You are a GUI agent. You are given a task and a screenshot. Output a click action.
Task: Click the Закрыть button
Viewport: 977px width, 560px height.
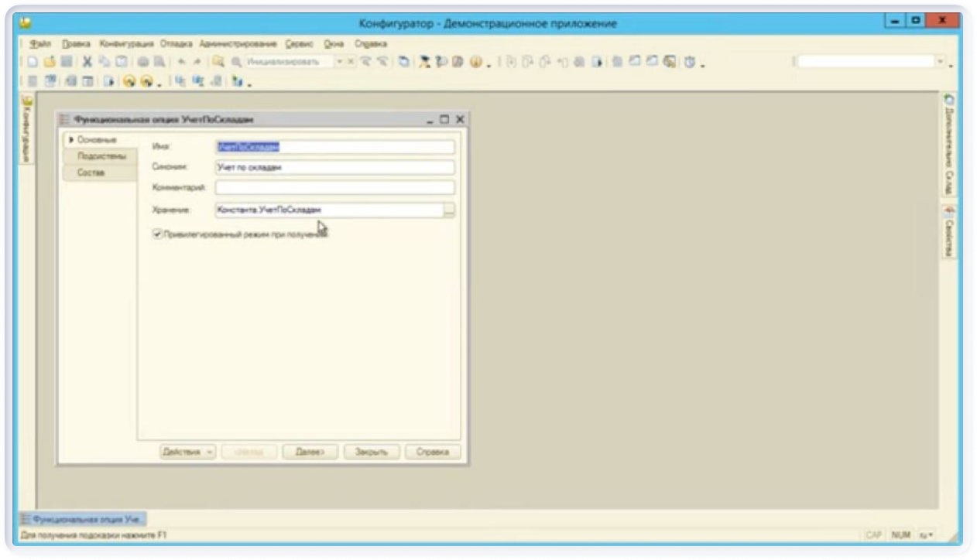pyautogui.click(x=371, y=452)
